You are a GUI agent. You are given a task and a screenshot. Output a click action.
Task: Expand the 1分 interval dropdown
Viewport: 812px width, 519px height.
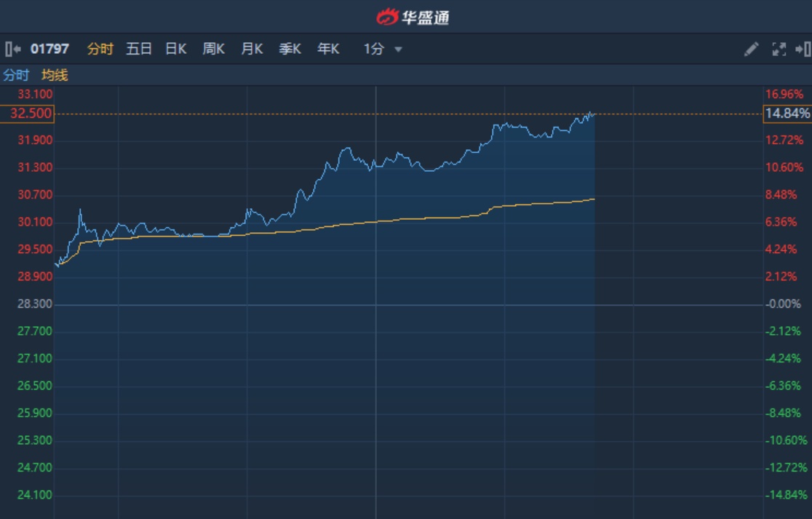383,49
